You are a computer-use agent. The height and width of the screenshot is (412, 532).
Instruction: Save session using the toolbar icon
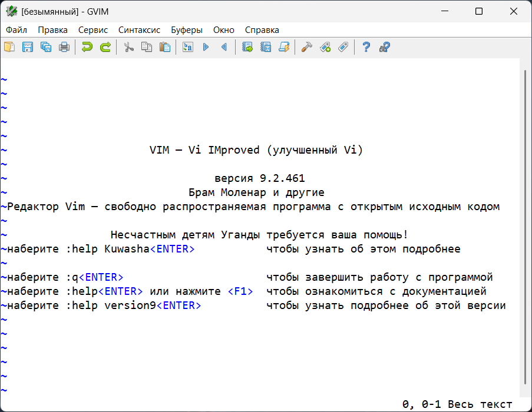266,46
